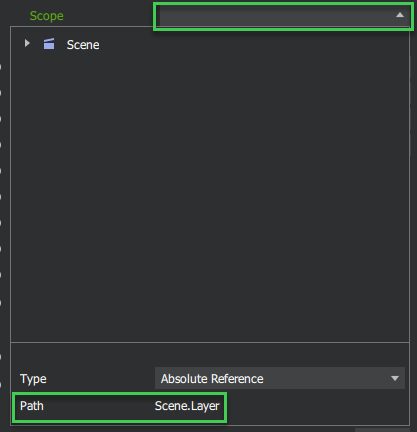Click the blank strip above the Type row
Image resolution: width=417 pixels, height=432 pixels.
click(x=210, y=354)
